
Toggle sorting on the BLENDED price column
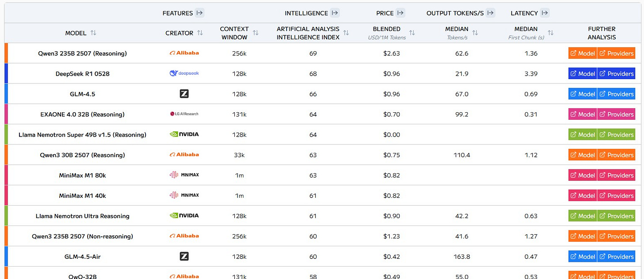click(412, 33)
